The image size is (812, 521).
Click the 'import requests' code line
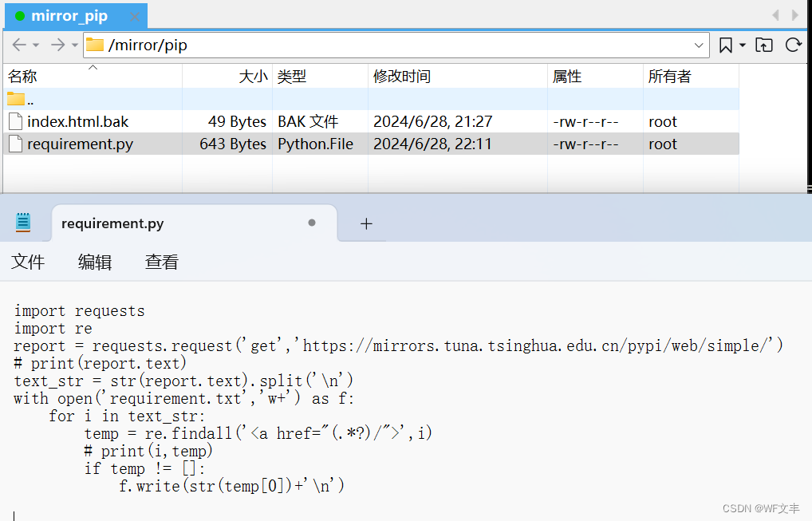79,310
